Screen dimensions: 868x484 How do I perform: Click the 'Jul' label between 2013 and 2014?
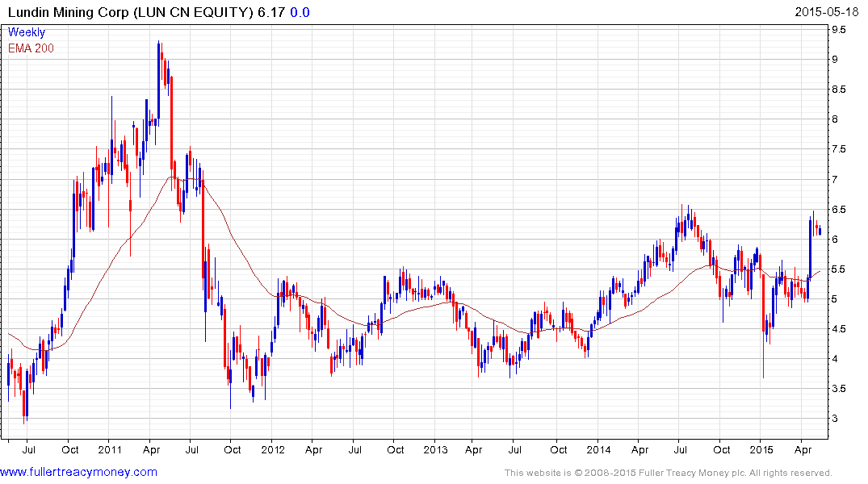click(515, 449)
